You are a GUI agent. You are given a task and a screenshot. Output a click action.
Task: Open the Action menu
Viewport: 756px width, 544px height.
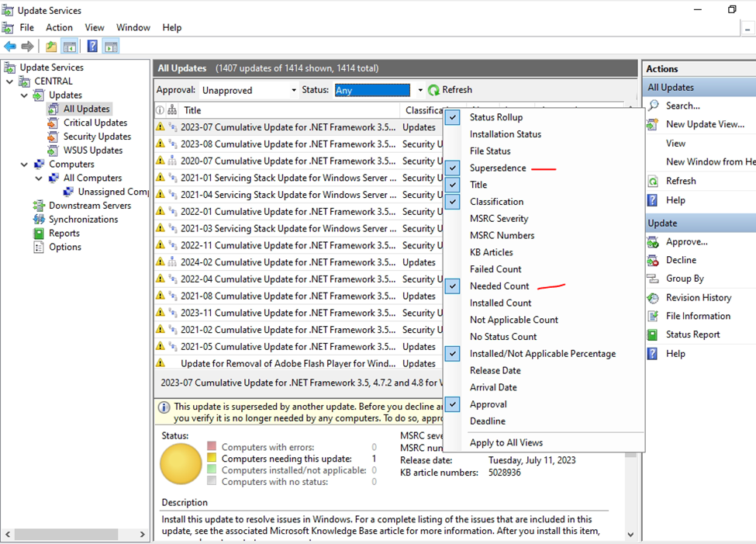pos(59,27)
